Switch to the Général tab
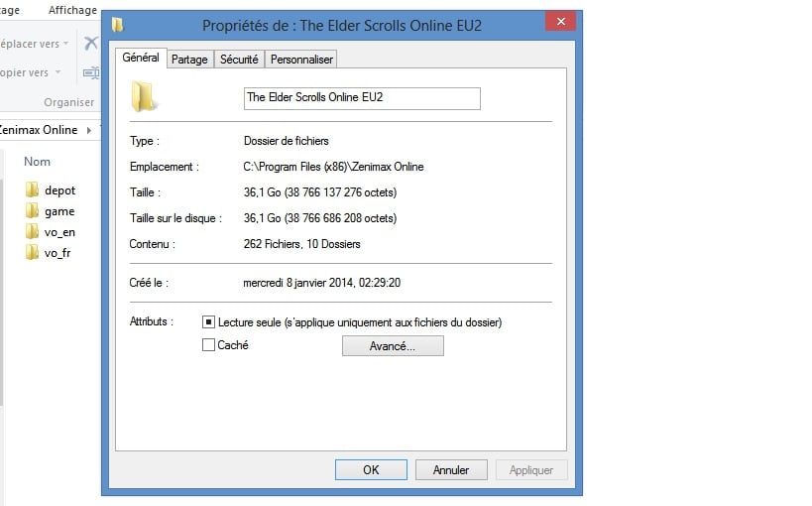Screen dimensions: 812x506 coord(141,58)
